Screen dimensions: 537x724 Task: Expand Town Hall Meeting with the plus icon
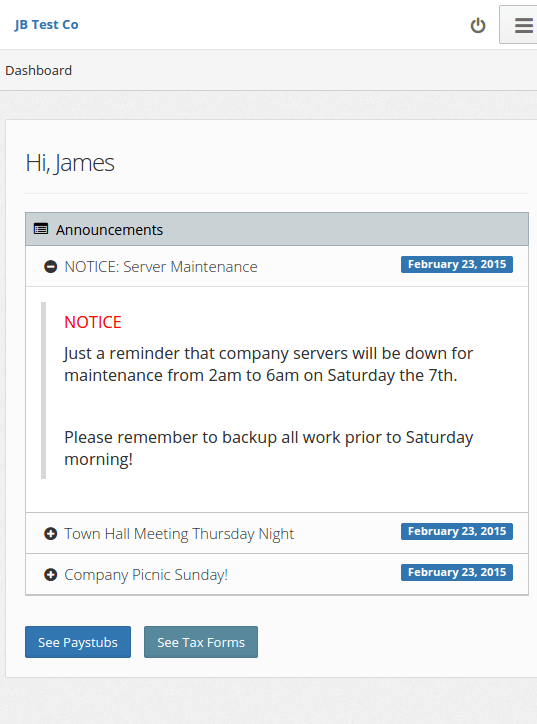coord(50,534)
